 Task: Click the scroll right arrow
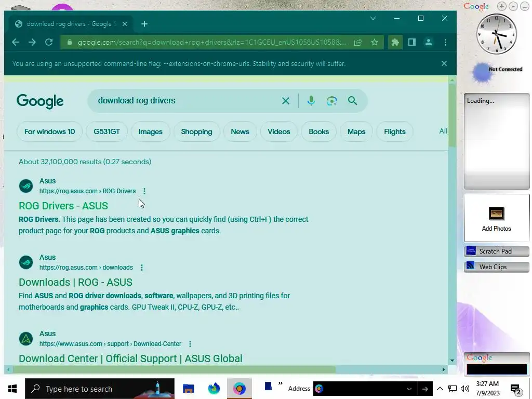pyautogui.click(x=443, y=369)
